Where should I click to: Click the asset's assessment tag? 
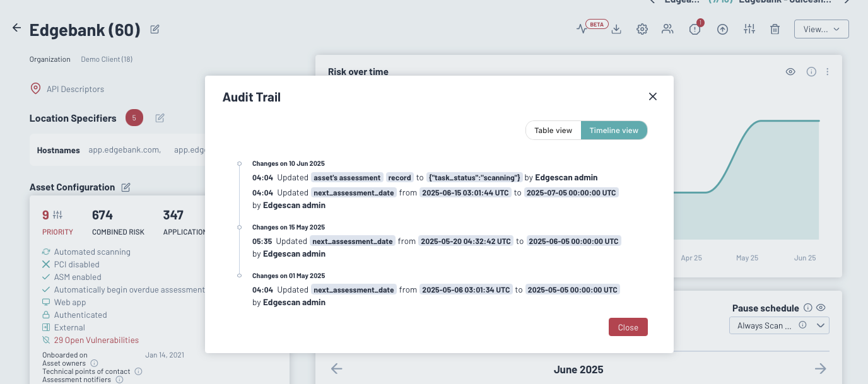347,178
